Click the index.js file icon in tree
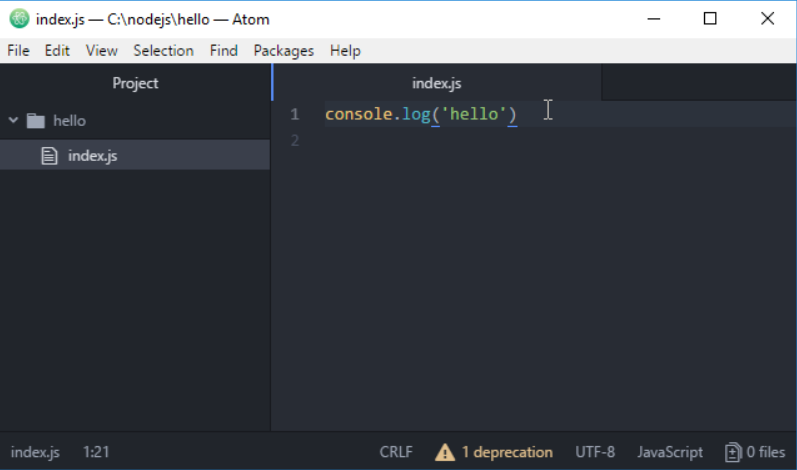797x470 pixels. pos(49,155)
